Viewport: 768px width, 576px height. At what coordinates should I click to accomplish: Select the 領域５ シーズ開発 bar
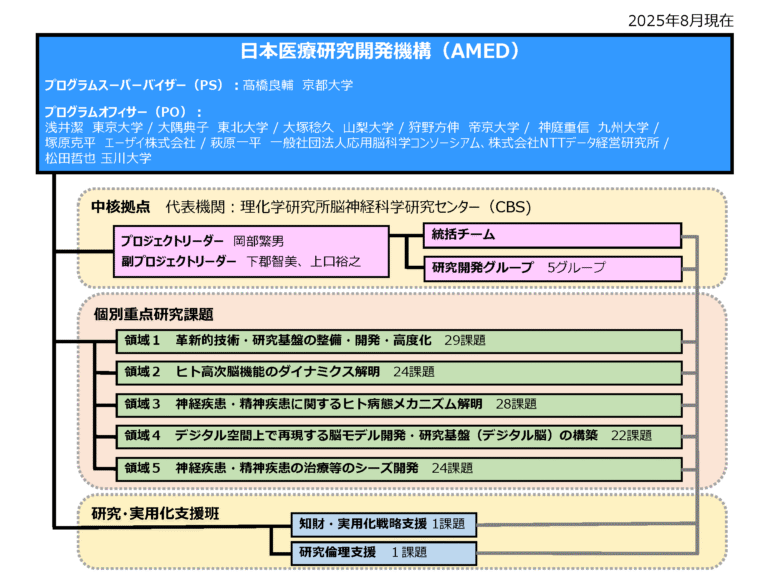tap(399, 469)
